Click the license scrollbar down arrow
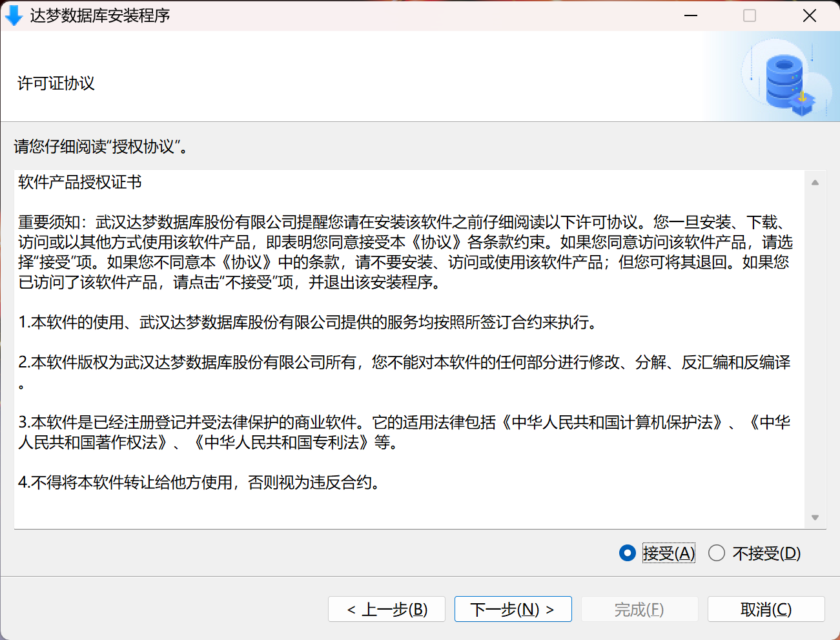This screenshot has height=640, width=840. click(x=815, y=517)
